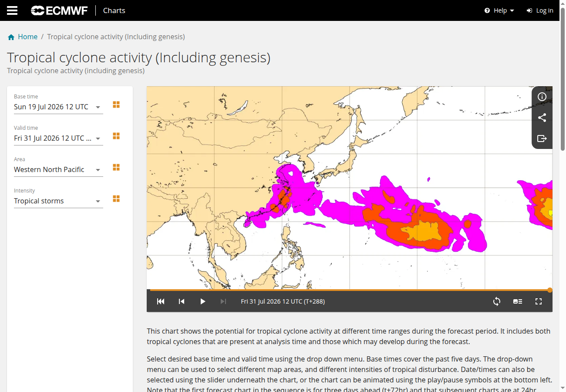This screenshot has height=392, width=566.
Task: Toggle chart legend display icon
Action: 518,301
